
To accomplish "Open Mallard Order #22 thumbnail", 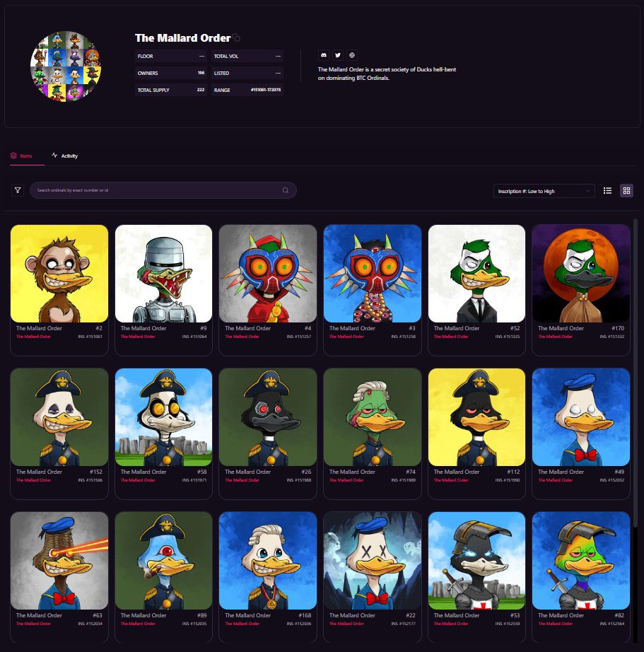I will point(373,561).
